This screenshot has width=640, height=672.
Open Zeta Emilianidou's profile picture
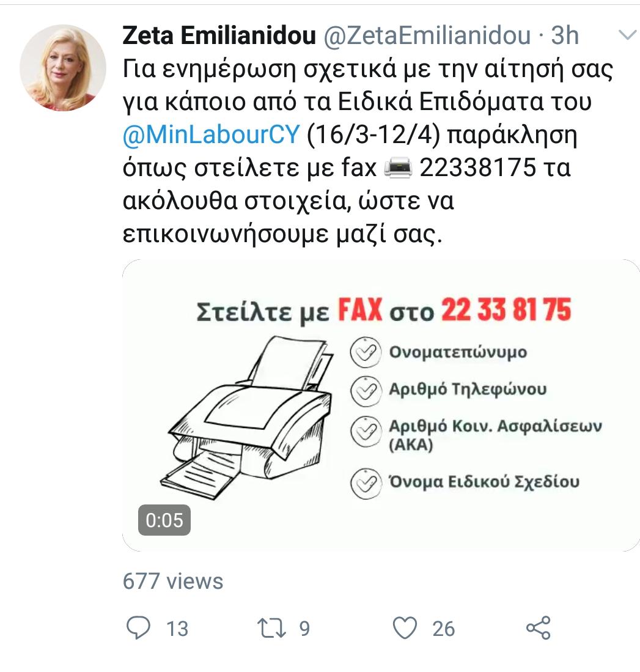[x=63, y=68]
